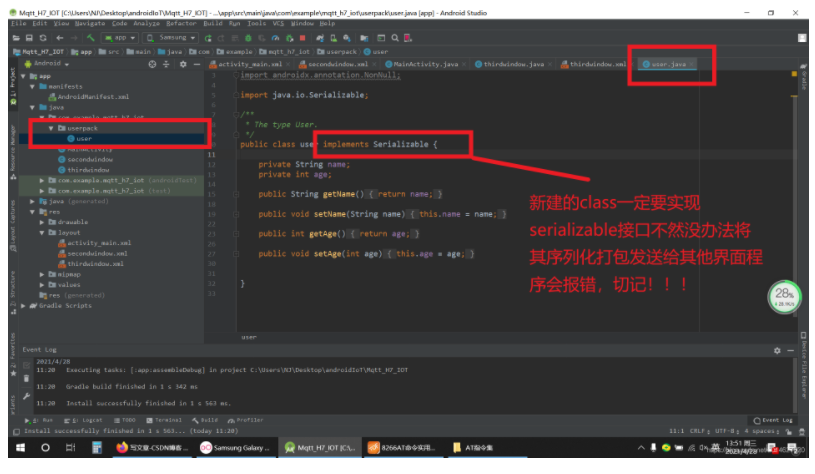Open the Run tool window button
This screenshot has height=474, width=815.
coord(39,420)
